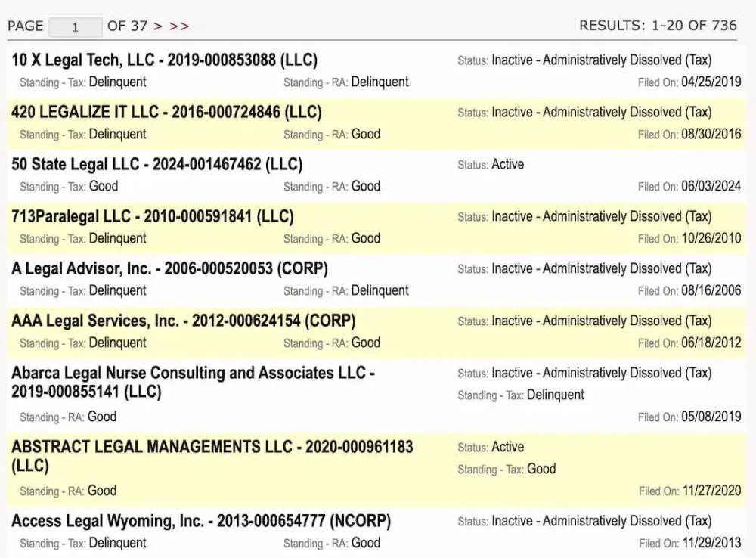
Task: Go to next page using single arrow
Action: (x=158, y=26)
